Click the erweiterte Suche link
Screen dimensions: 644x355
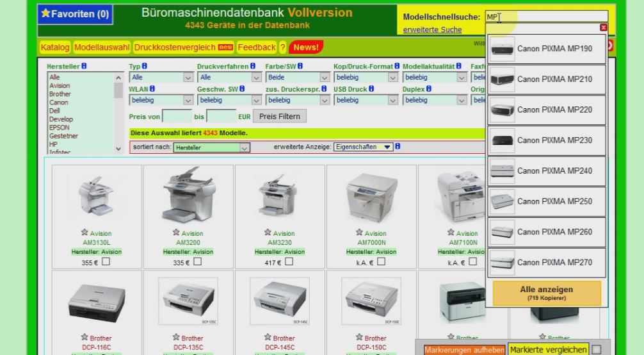point(432,29)
